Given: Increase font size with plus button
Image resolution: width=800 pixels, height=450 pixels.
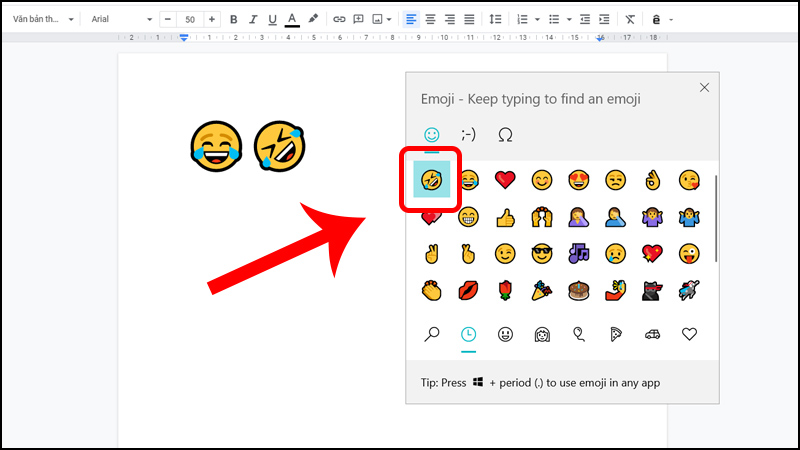Looking at the screenshot, I should [x=212, y=19].
